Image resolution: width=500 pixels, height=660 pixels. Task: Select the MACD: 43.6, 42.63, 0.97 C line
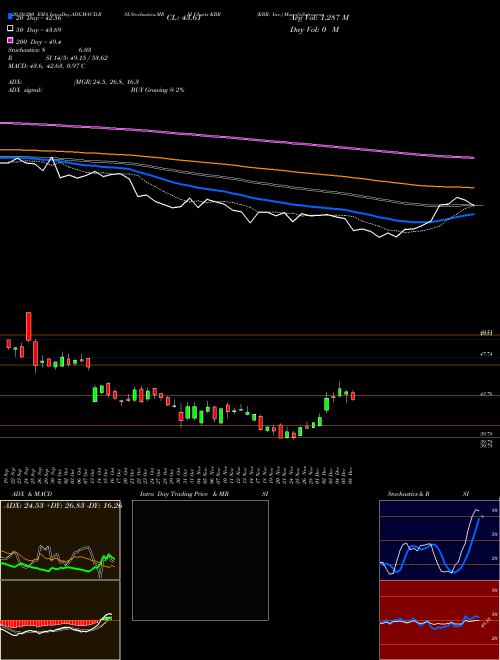click(47, 66)
